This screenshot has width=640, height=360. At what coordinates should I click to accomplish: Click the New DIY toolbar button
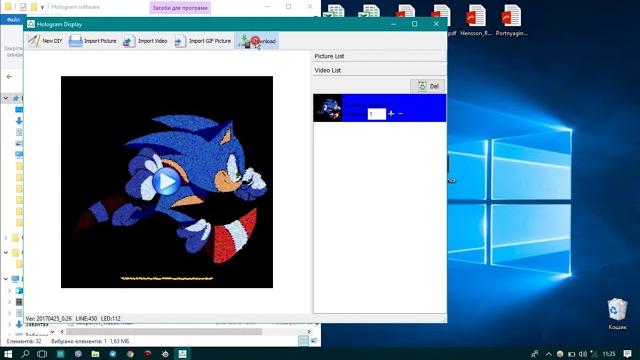pyautogui.click(x=45, y=41)
